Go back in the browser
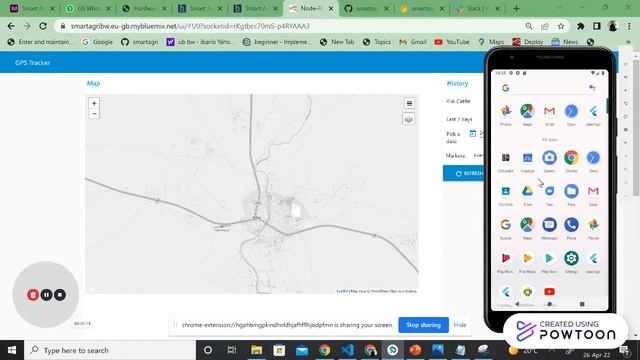 tap(11, 26)
